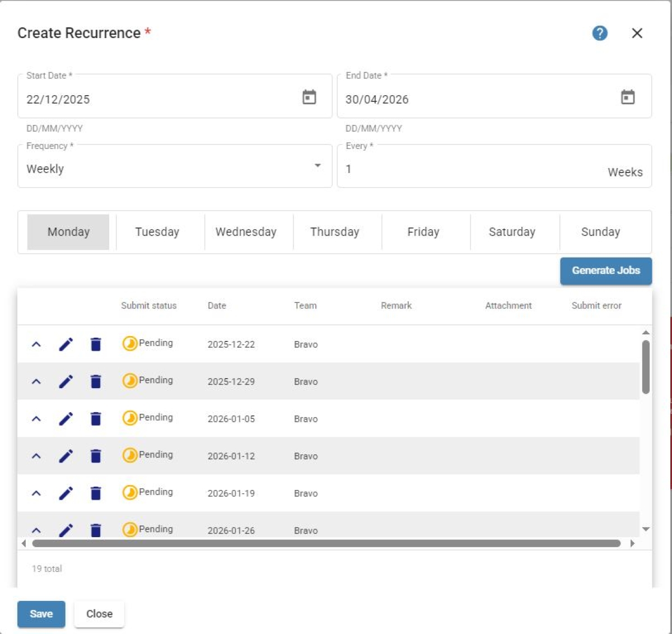Image resolution: width=672 pixels, height=634 pixels.
Task: Click the Submit status column header
Action: click(x=149, y=305)
